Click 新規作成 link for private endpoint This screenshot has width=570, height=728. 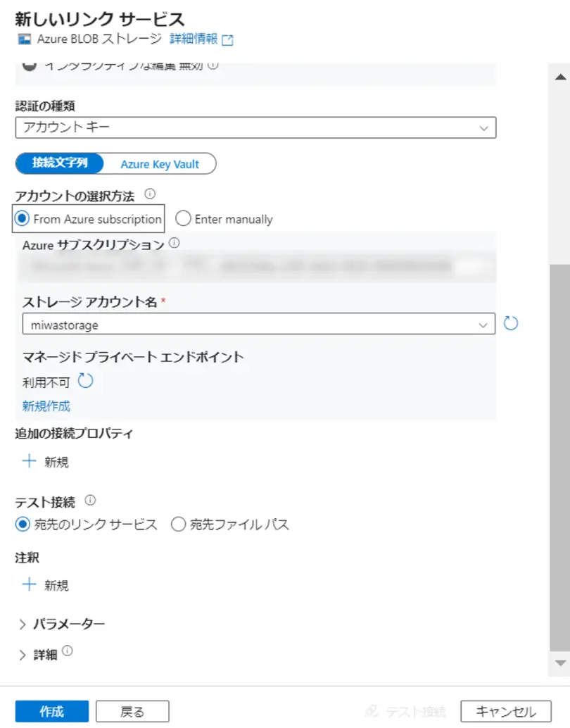click(46, 406)
